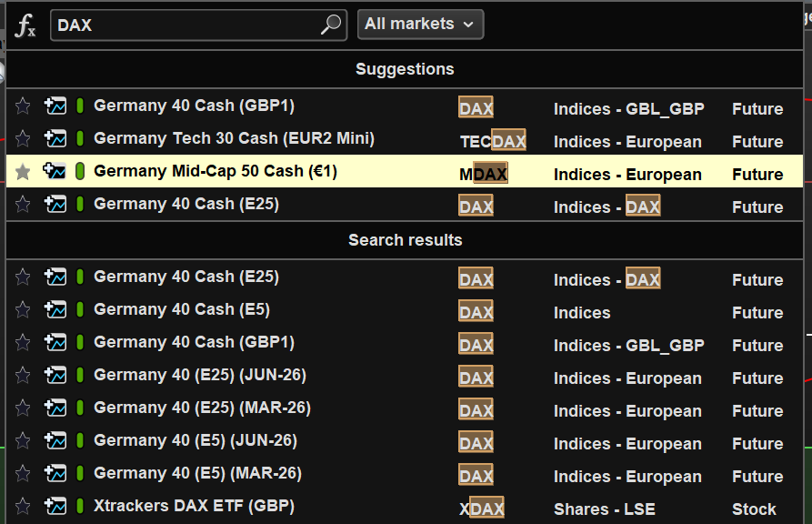Viewport: 812px width, 524px height.
Task: Star Germany 40 Cash (E5) as favorite
Action: (x=23, y=310)
